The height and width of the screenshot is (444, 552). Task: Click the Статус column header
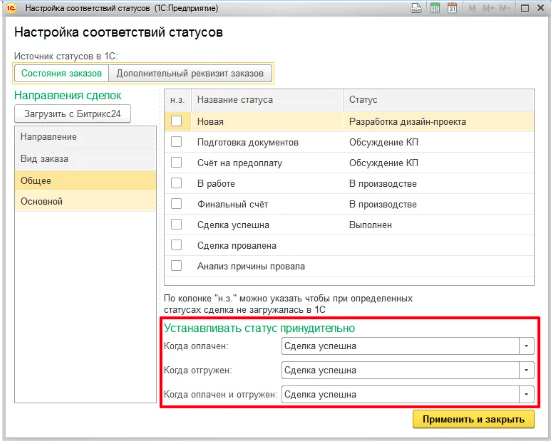point(439,100)
